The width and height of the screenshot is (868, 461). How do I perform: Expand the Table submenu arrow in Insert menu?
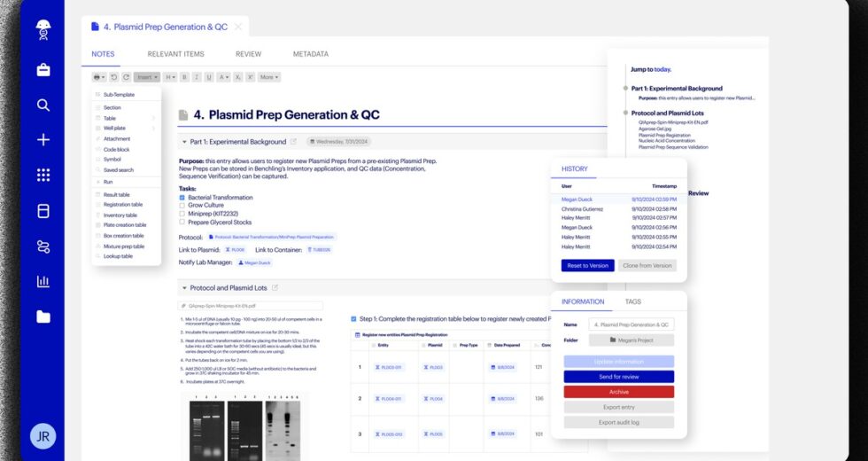153,118
